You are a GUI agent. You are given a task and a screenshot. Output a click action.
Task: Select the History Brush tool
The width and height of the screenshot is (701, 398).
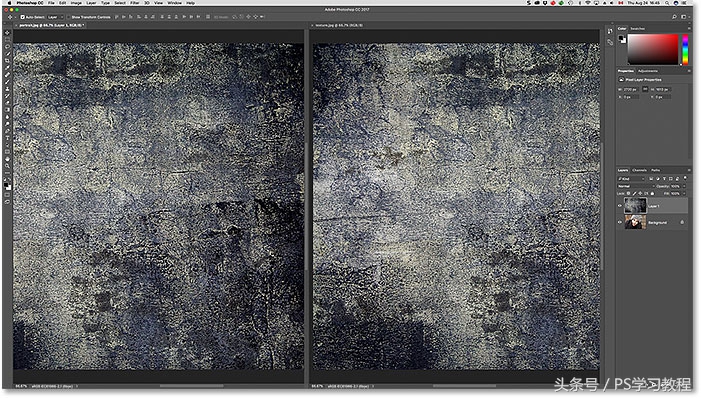click(7, 96)
